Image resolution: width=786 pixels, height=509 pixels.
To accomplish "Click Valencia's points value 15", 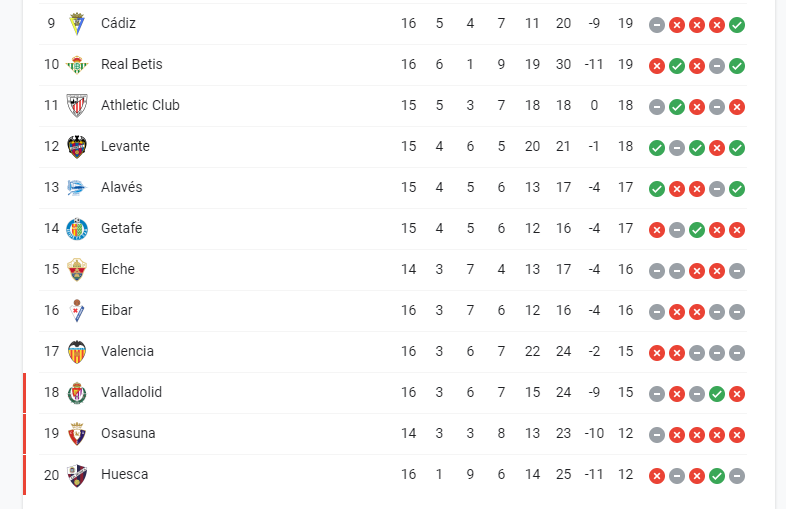I will click(625, 351).
